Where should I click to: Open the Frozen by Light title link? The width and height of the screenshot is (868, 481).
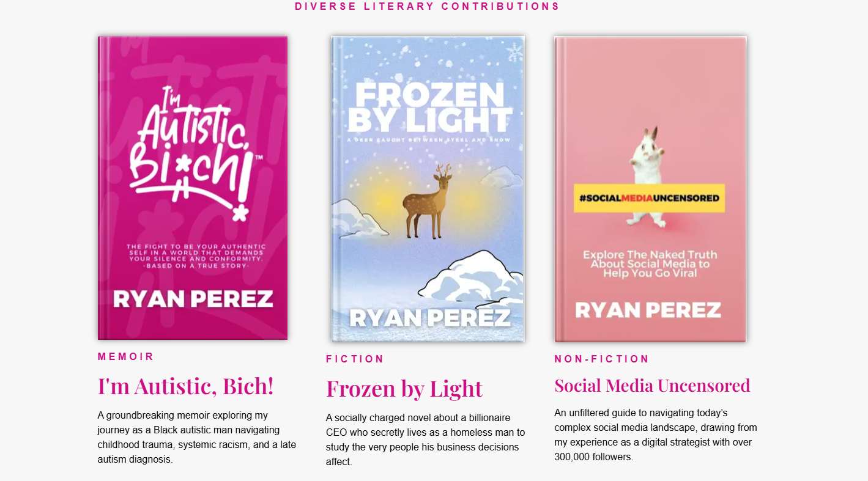[x=404, y=389]
